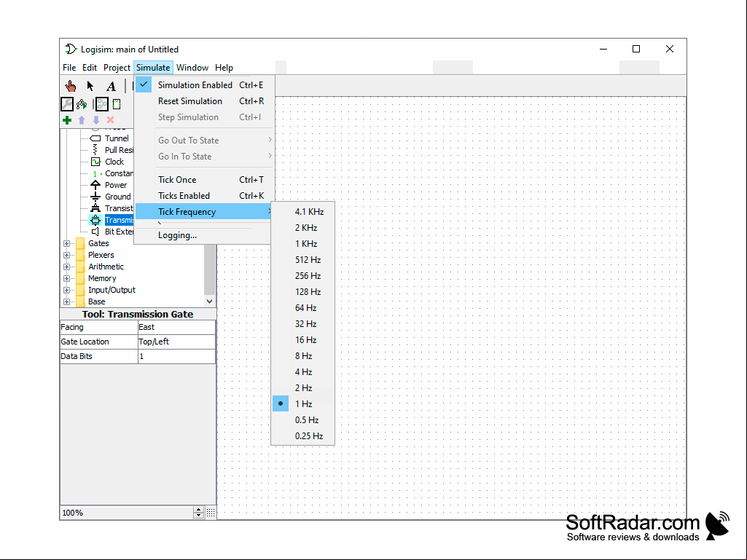747x560 pixels.
Task: Toggle the Simulation Enabled checkmark
Action: coord(144,84)
